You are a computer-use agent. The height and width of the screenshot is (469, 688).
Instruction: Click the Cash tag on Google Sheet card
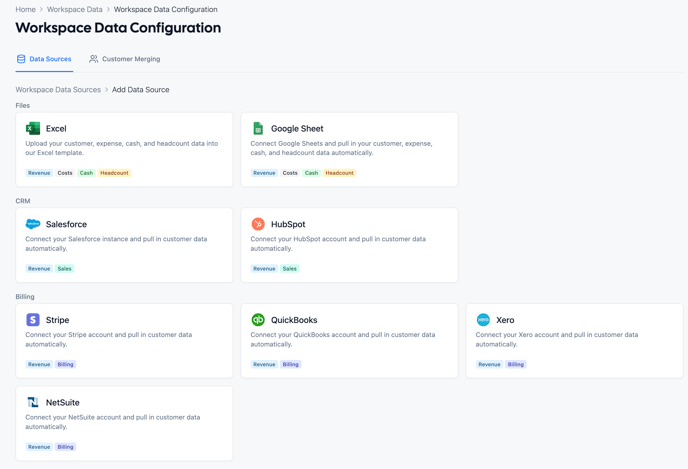coord(311,173)
